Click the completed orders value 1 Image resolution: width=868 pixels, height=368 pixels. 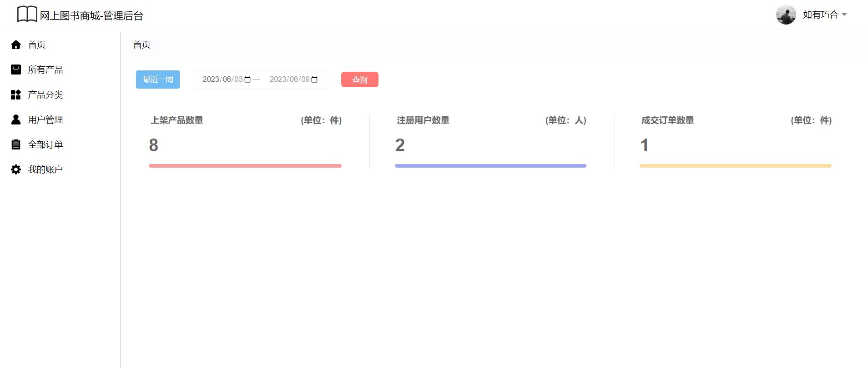644,145
